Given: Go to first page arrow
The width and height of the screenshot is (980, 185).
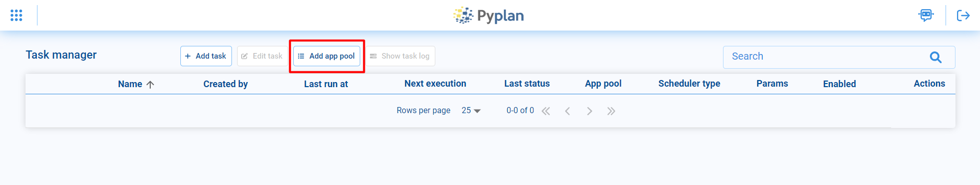Looking at the screenshot, I should coord(546,111).
